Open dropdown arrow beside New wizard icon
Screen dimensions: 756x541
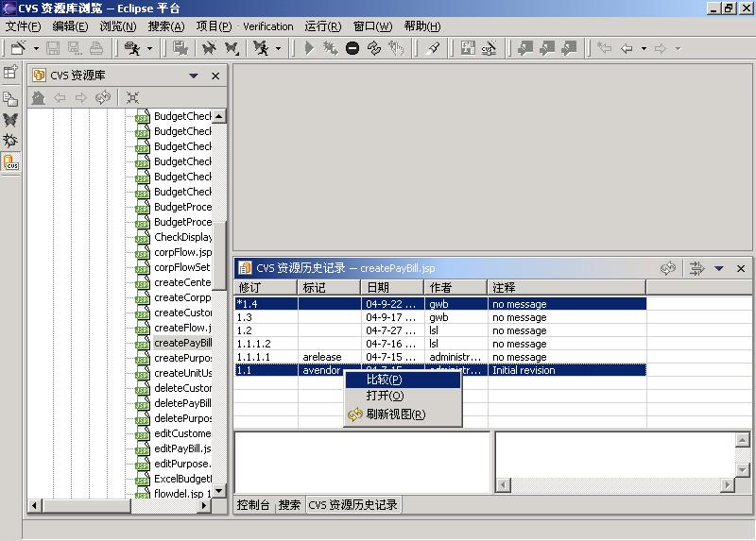36,49
